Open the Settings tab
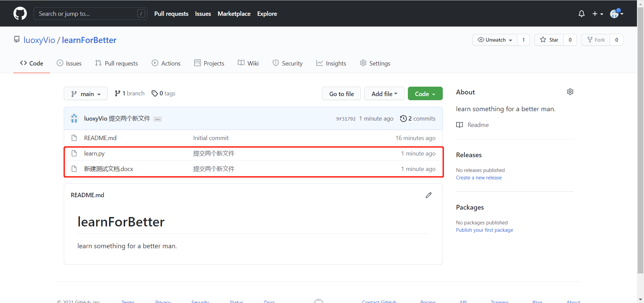The height and width of the screenshot is (303, 644). 375,63
